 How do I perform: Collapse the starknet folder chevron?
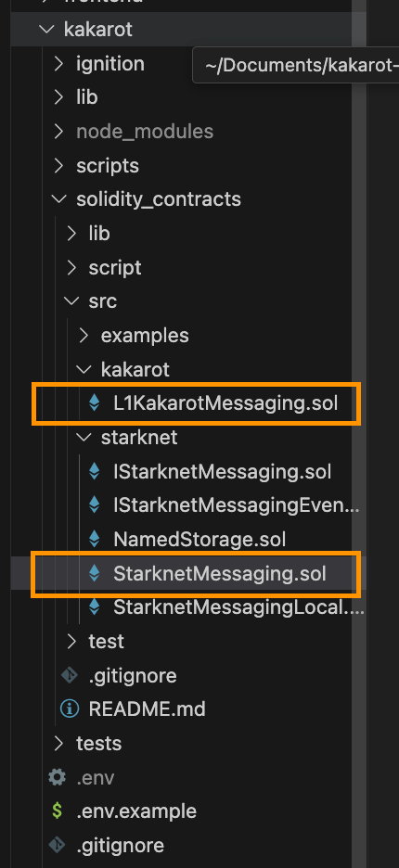coord(84,438)
